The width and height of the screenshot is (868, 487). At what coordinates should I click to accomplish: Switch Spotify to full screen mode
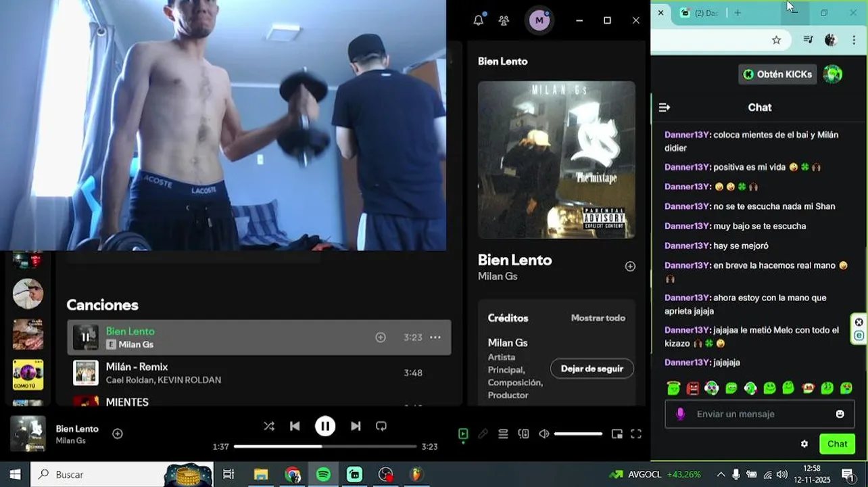(636, 434)
